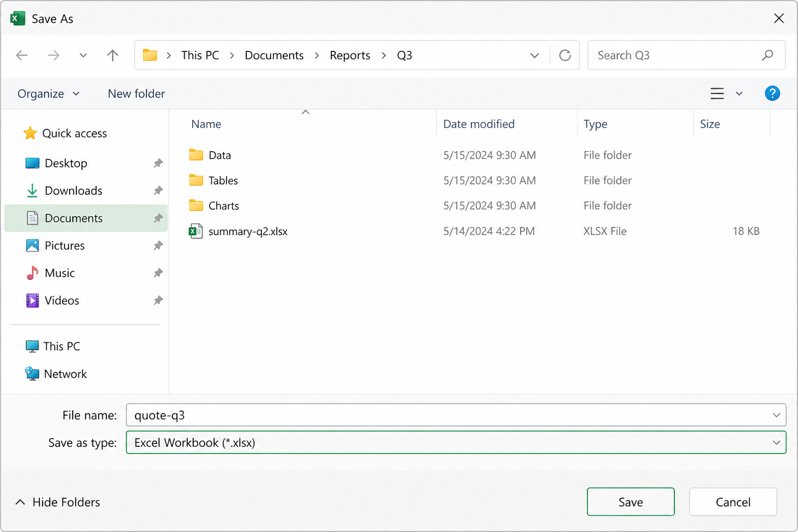Click the 18 KB size value

click(746, 231)
